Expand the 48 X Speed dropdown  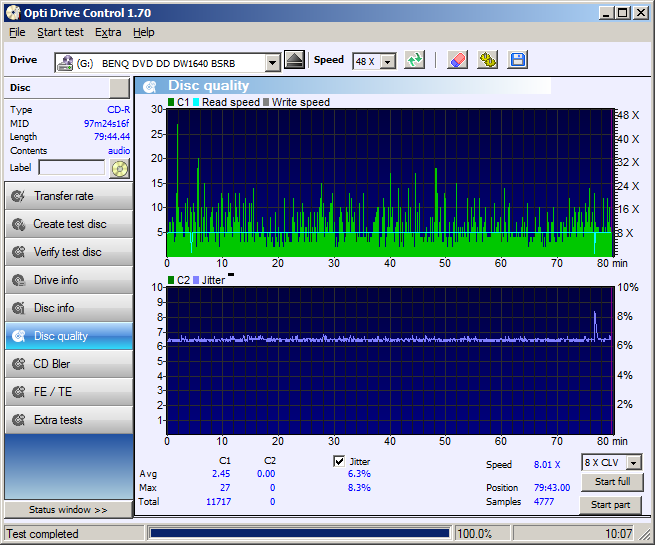click(x=388, y=62)
